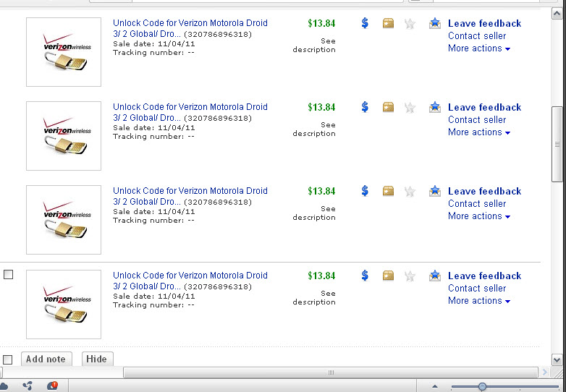Open the first Unlock Code for Verizon title link

(190, 28)
